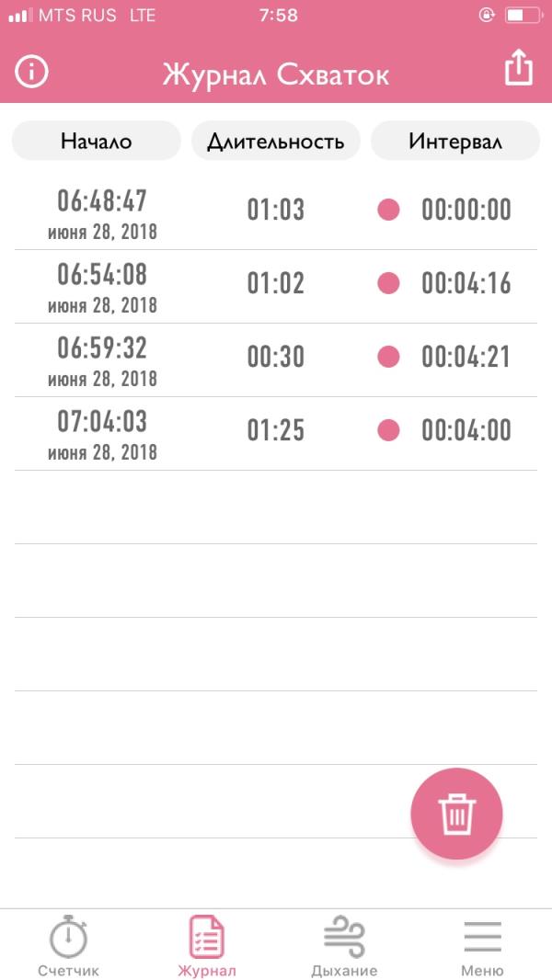Tap the info icon in header
552x980 pixels.
tap(32, 73)
